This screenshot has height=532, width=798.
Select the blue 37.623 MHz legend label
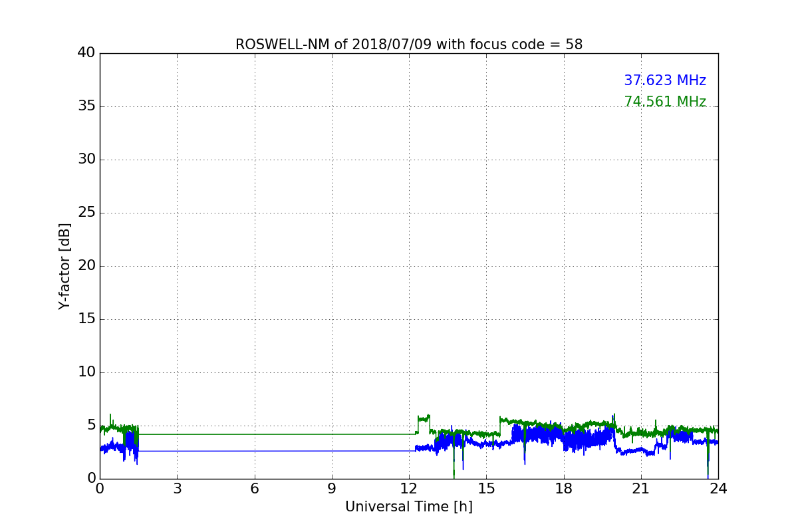665,80
